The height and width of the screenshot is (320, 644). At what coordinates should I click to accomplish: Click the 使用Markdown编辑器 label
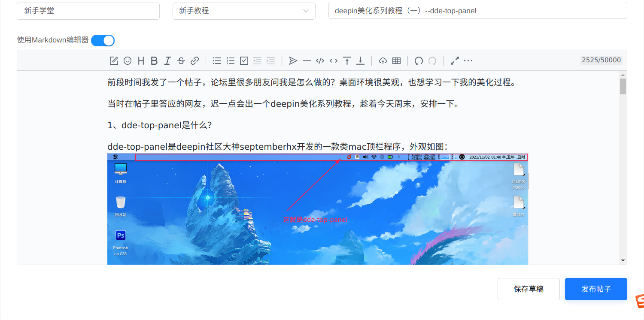53,40
